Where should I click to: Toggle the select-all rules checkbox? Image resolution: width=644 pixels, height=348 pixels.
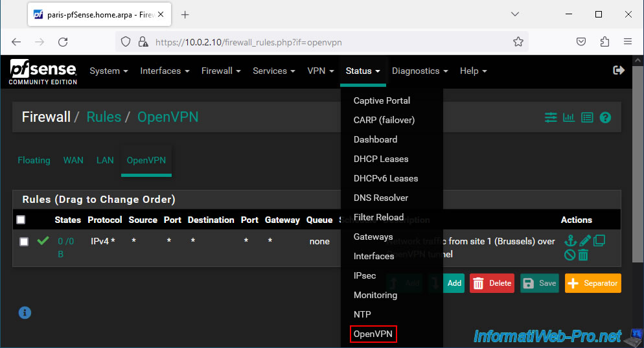coord(21,220)
